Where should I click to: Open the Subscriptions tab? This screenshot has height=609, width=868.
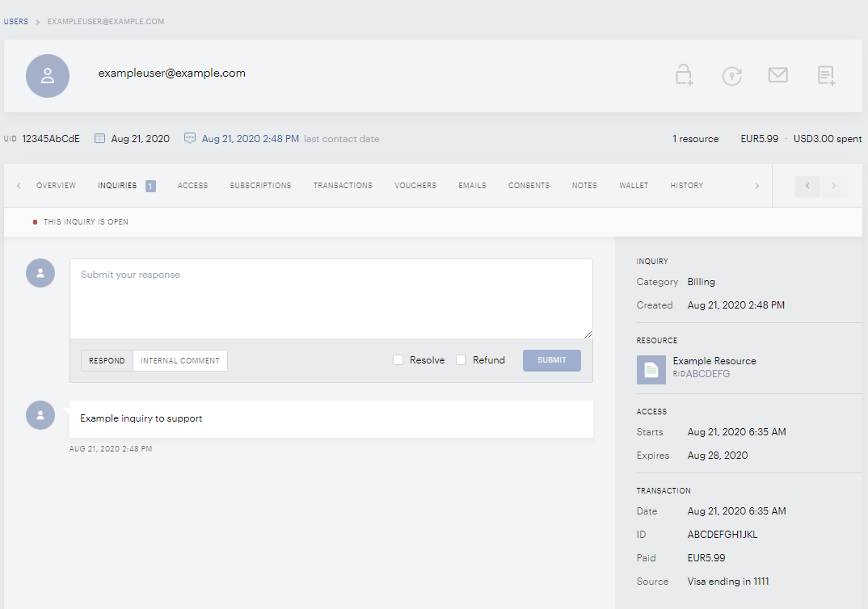pos(260,185)
